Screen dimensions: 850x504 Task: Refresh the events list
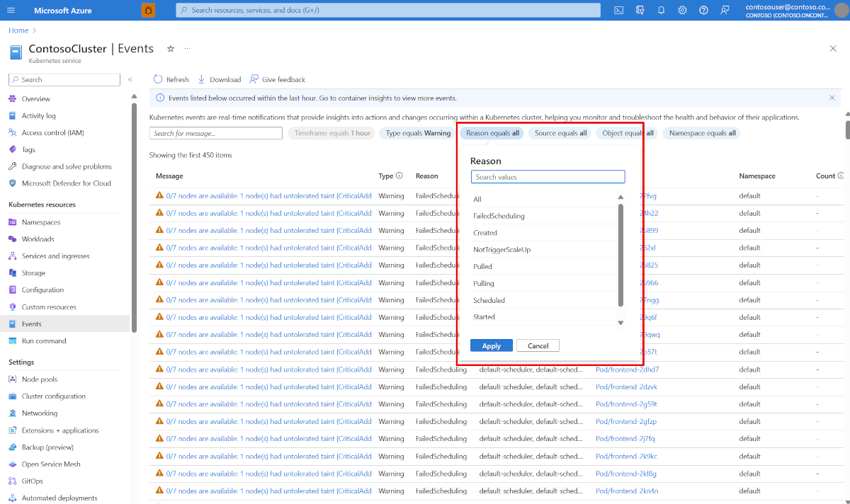[x=171, y=79]
